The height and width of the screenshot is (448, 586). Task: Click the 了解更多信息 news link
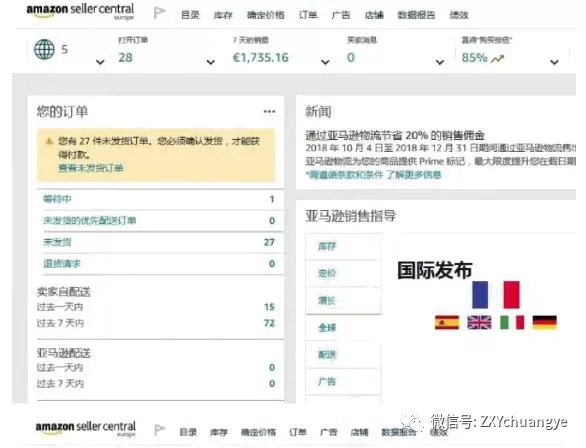coord(413,174)
